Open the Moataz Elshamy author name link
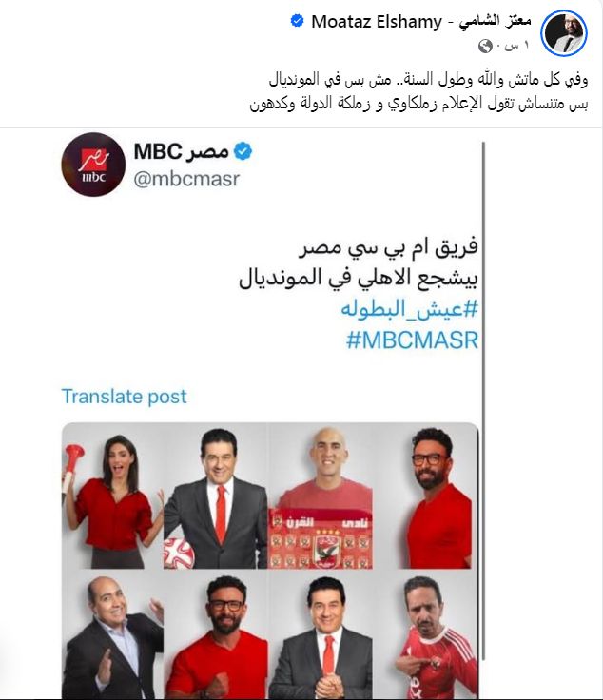 (x=421, y=21)
